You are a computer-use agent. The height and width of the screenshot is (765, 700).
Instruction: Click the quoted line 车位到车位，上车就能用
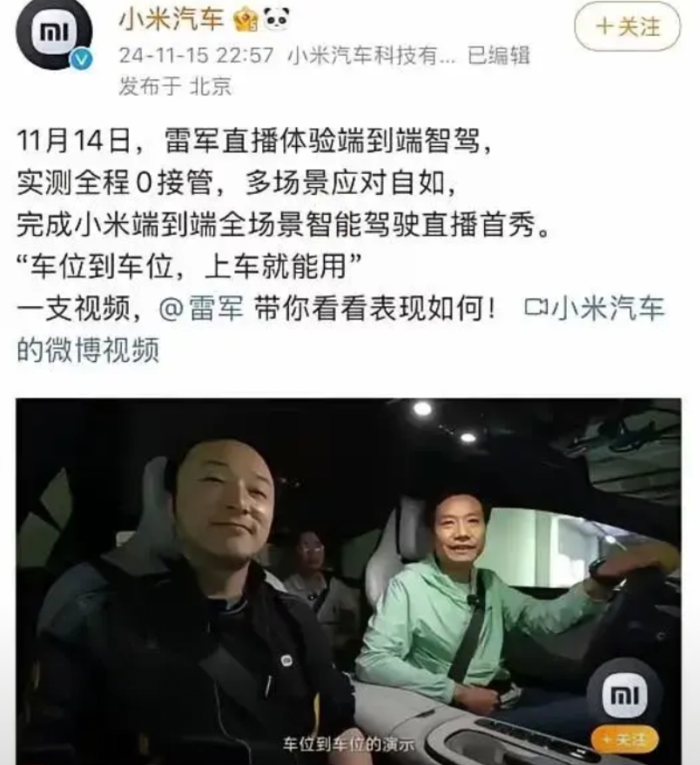coord(189,267)
